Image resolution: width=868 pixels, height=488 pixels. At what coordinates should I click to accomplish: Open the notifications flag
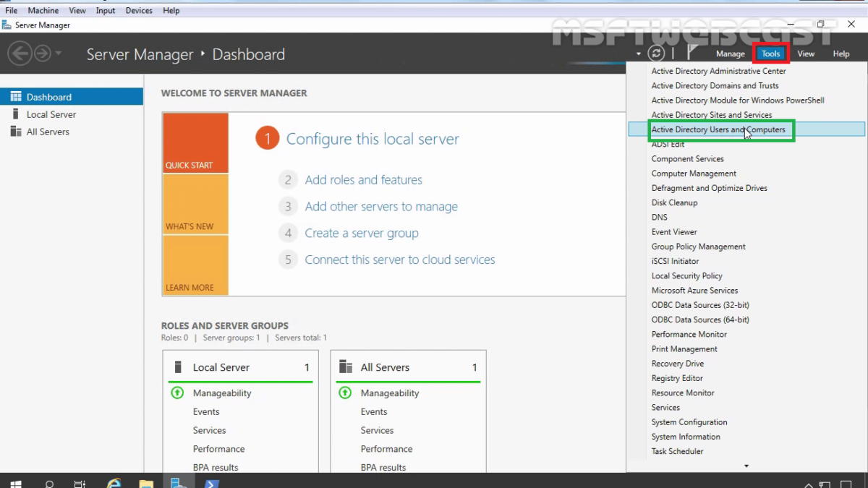(x=692, y=53)
